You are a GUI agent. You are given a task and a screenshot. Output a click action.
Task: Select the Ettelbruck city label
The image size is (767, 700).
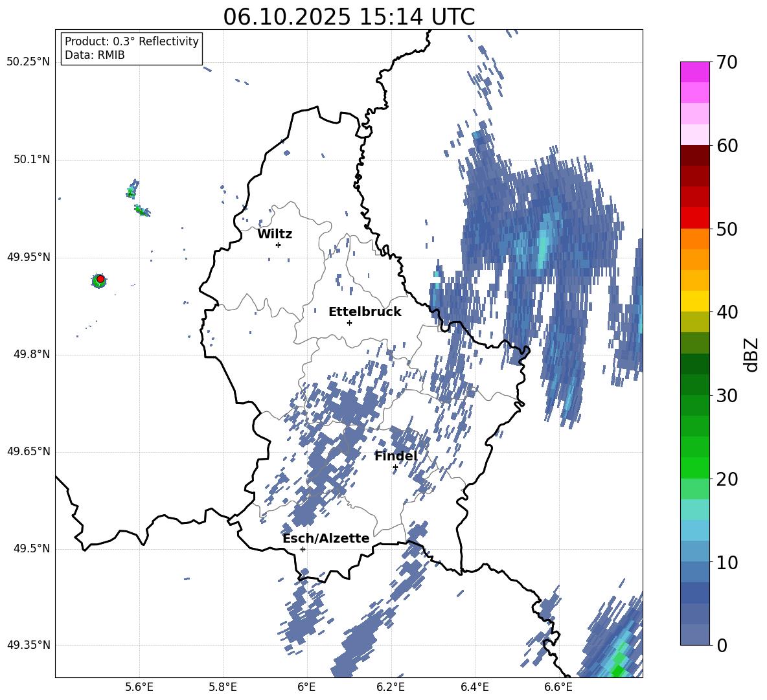(365, 312)
